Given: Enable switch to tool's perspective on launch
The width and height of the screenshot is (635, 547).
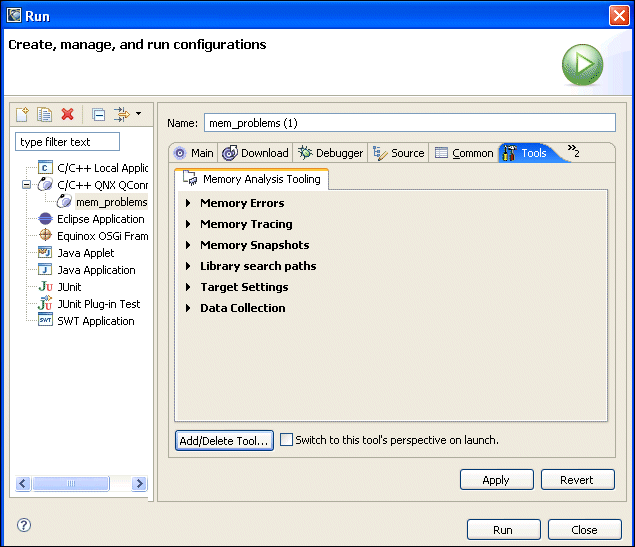Looking at the screenshot, I should coord(287,440).
